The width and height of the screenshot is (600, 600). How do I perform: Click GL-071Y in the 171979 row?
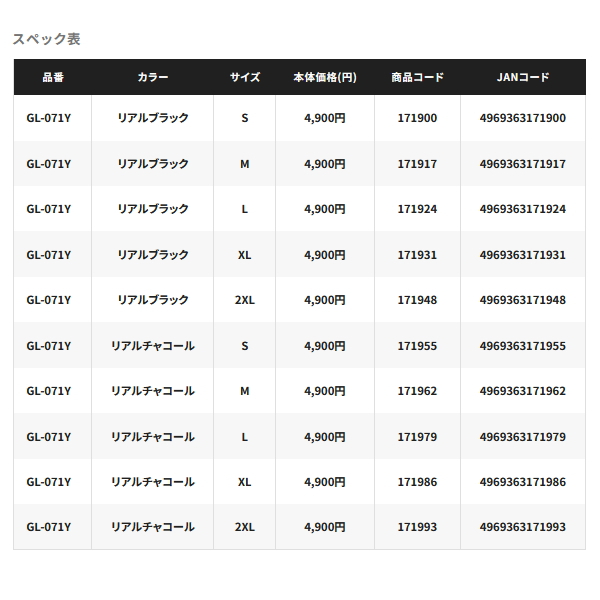click(x=49, y=437)
